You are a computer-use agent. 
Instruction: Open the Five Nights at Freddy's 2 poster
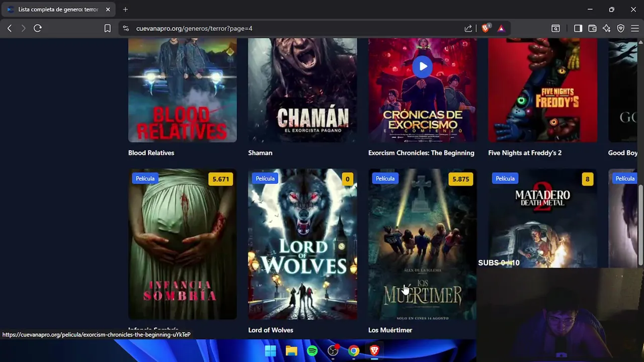point(542,90)
